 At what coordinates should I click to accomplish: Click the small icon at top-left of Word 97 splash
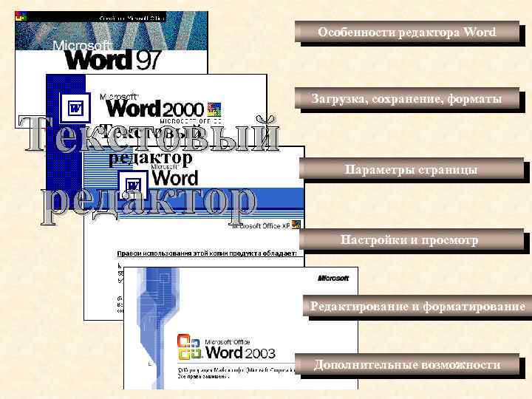(x=21, y=16)
